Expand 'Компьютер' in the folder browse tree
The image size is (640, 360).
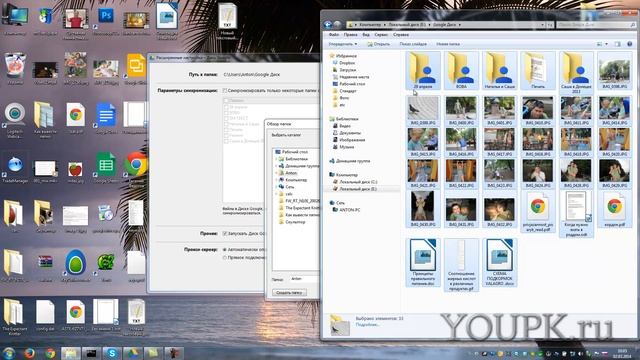pyautogui.click(x=276, y=180)
